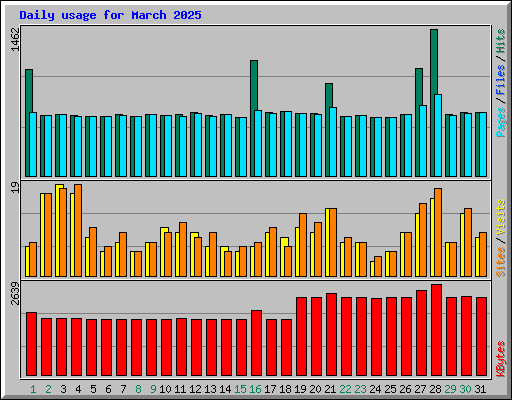Click the orange visits bar for day 21
This screenshot has height=400, width=512.
click(x=333, y=242)
